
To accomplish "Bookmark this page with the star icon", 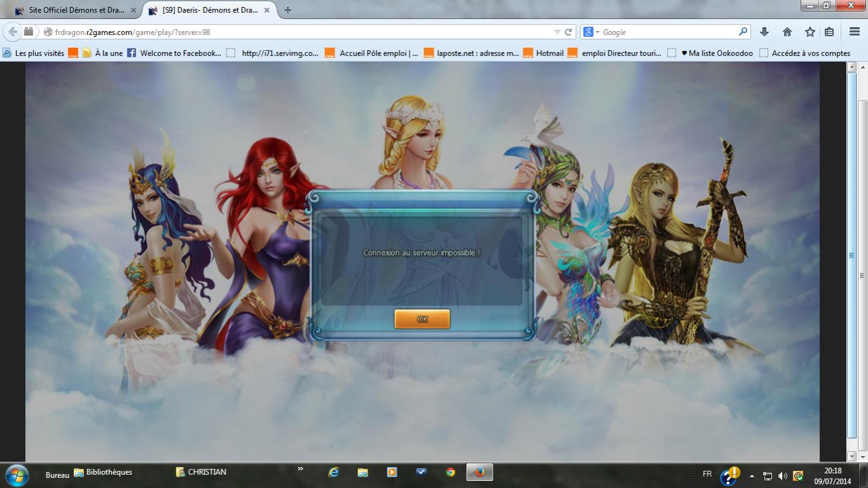I will [x=809, y=32].
